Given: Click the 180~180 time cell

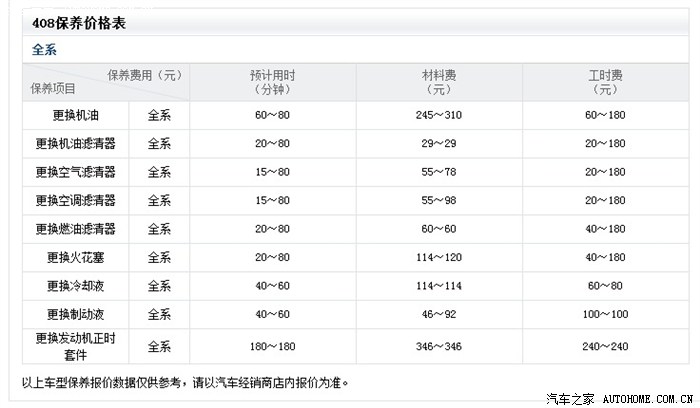Looking at the screenshot, I should point(272,346).
